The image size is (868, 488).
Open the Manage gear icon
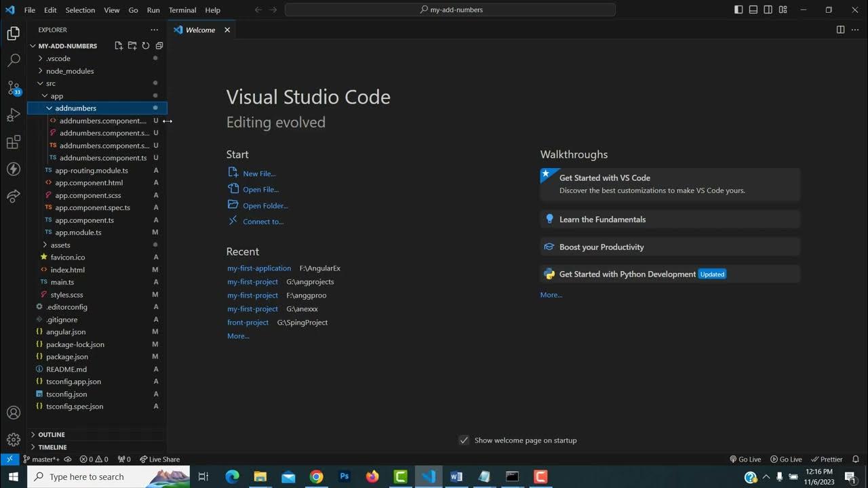(14, 440)
